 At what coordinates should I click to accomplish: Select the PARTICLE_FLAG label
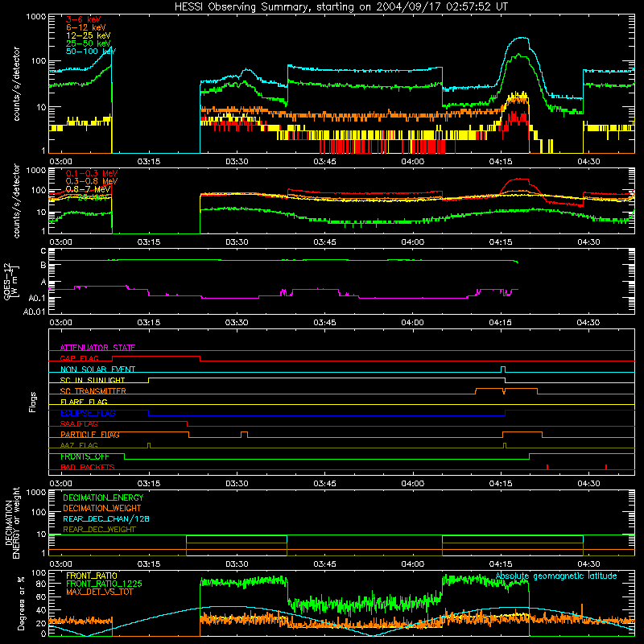pos(90,435)
